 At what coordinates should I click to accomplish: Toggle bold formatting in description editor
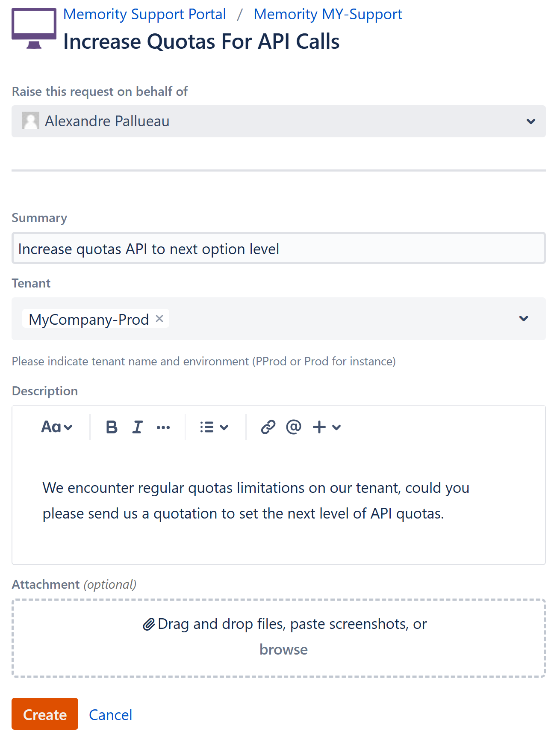coord(112,427)
